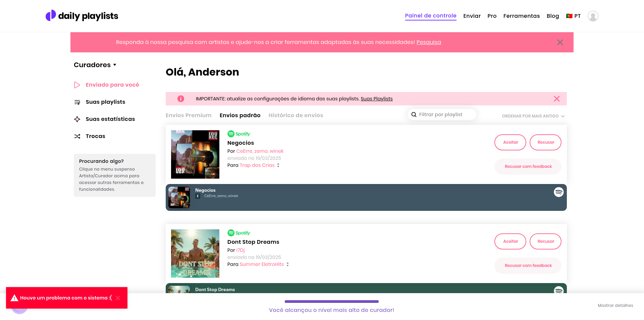Dismiss the system problem error toast
Image resolution: width=644 pixels, height=320 pixels.
(x=118, y=298)
